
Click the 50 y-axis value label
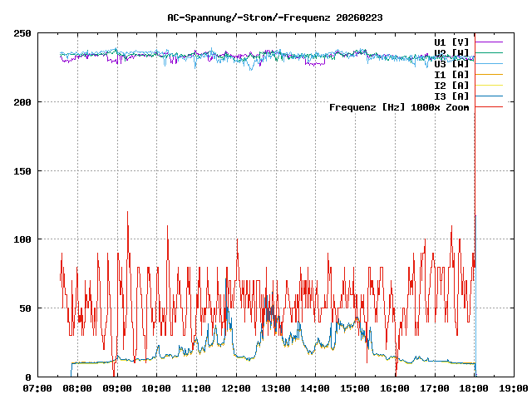pos(25,308)
